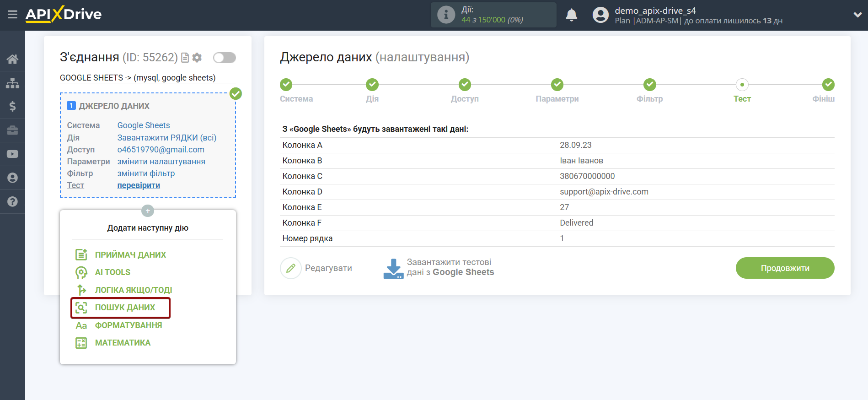Screen dimensions: 868x400
Task: Click value 28.09.23 in Колонка A
Action: (x=576, y=145)
